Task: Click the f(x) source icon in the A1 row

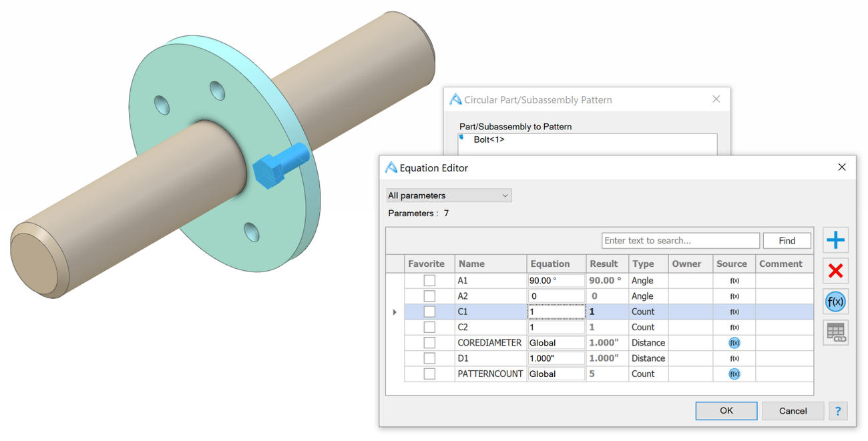Action: [734, 281]
